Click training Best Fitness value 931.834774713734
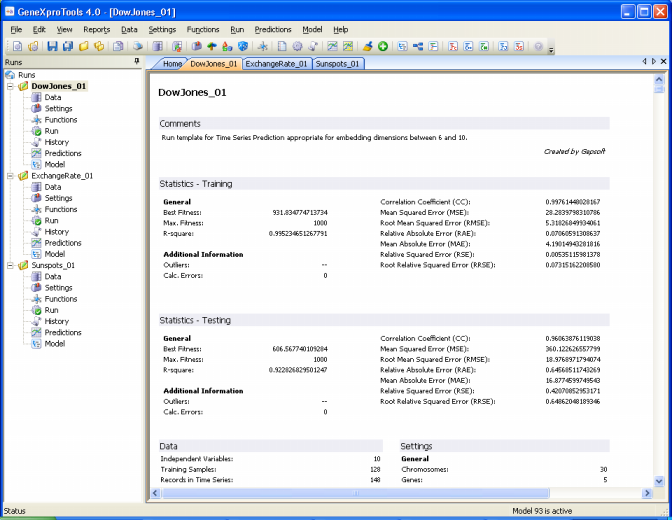 [x=300, y=213]
